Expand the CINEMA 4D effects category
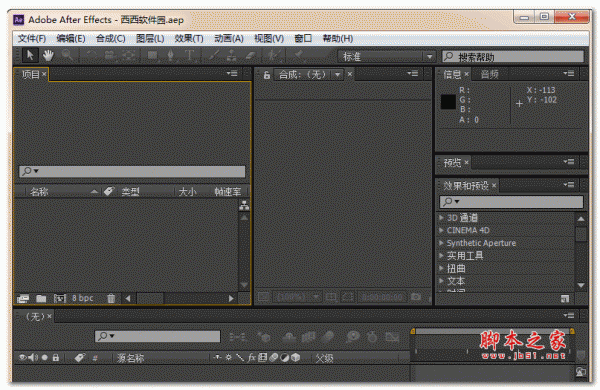The image size is (600, 390). coord(441,230)
